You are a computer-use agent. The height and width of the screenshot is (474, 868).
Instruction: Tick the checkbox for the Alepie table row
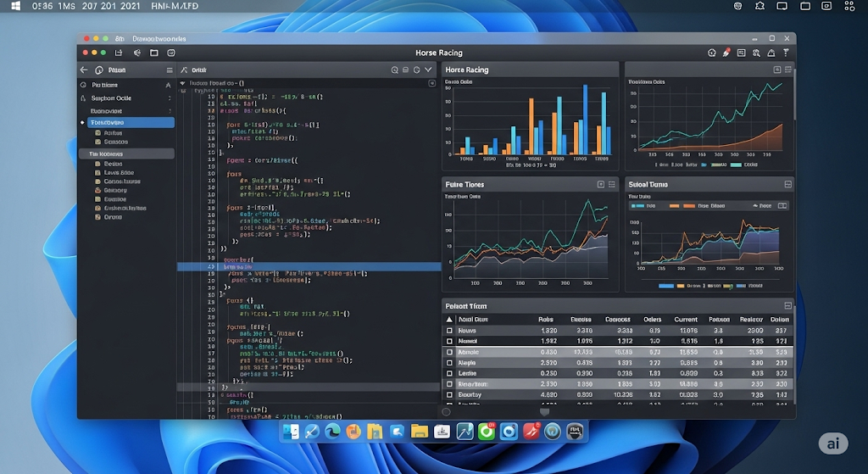coord(449,362)
